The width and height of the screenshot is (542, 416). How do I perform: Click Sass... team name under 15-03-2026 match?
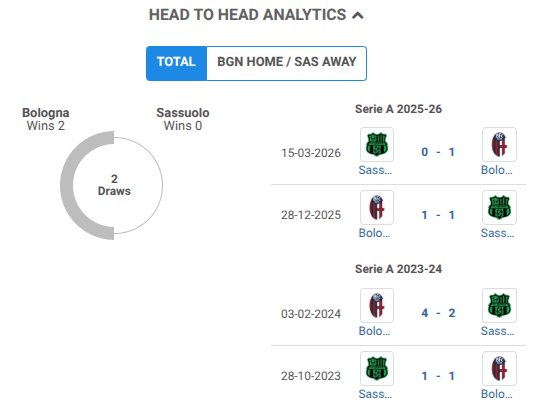point(375,170)
